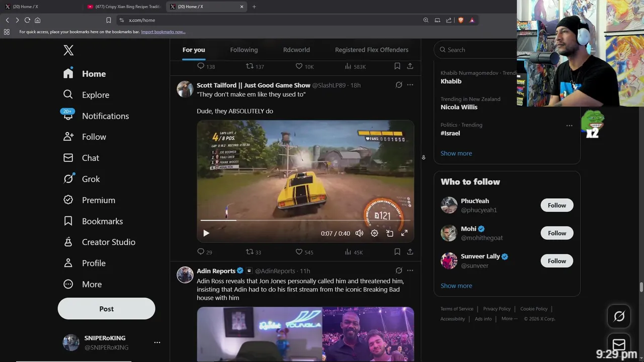
Task: Open Notifications with the 20+ badge
Action: click(96, 116)
